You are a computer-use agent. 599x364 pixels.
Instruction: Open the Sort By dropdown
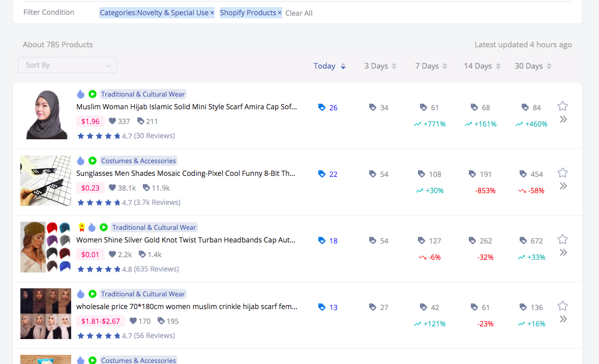(67, 65)
